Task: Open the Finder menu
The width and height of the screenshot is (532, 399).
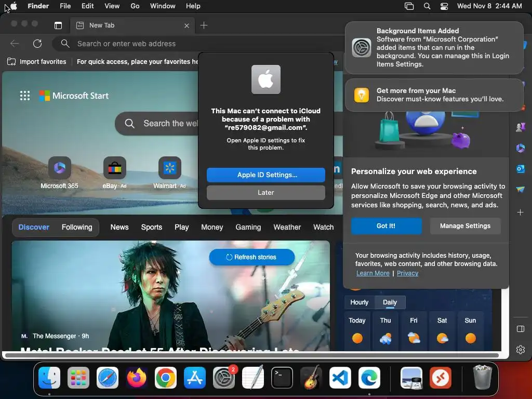Action: click(38, 6)
